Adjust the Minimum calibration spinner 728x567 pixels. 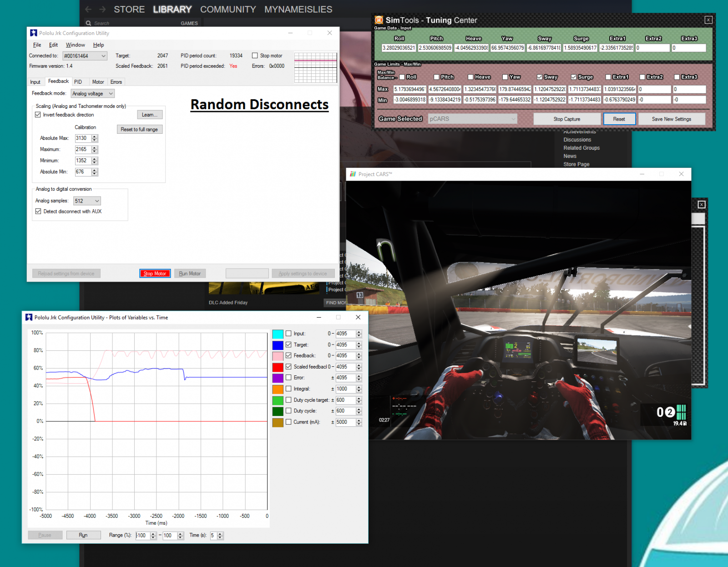coord(95,161)
